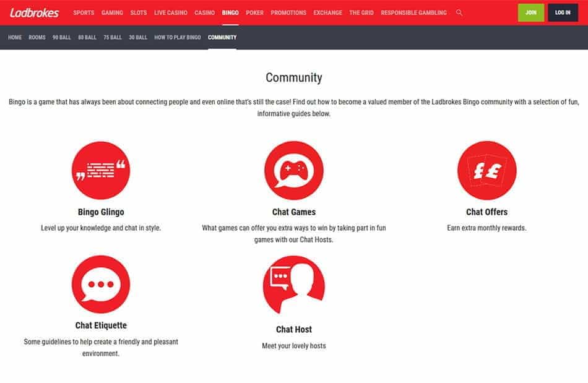Open the Bingo Glingo heading link
588x383 pixels.
[x=101, y=212]
